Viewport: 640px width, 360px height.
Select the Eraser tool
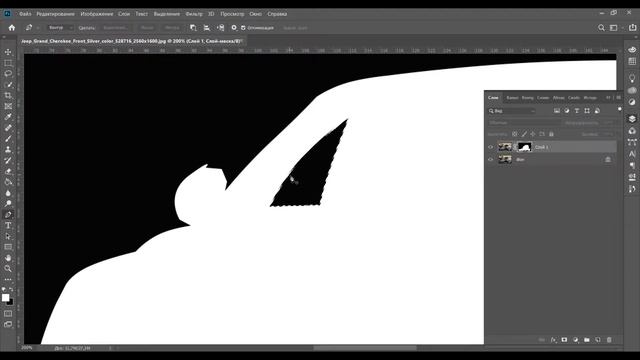pyautogui.click(x=8, y=171)
